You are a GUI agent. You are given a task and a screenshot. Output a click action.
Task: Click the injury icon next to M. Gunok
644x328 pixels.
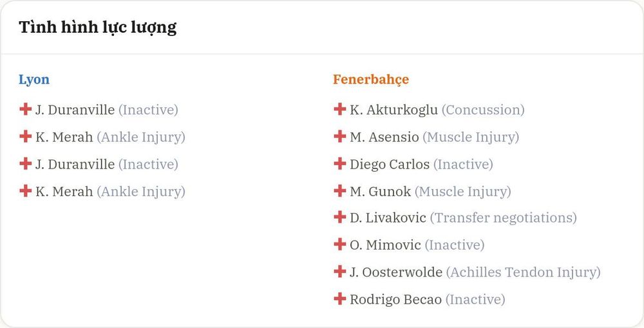click(339, 190)
